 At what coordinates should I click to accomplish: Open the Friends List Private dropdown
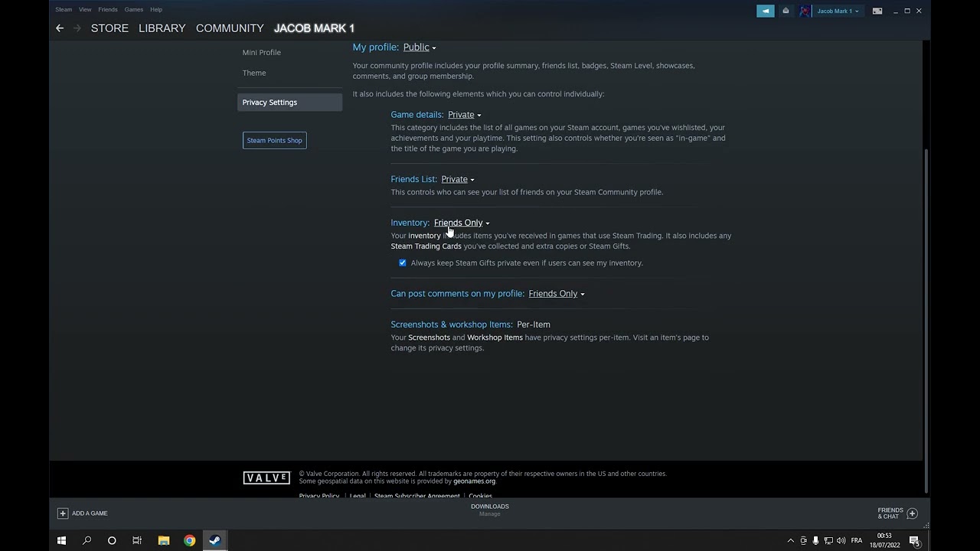pyautogui.click(x=458, y=179)
